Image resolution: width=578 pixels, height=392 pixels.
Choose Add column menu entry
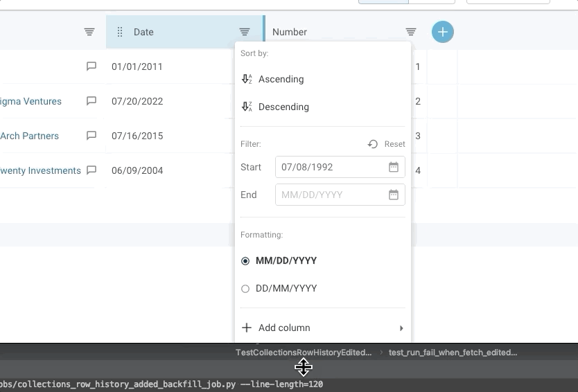pyautogui.click(x=322, y=328)
